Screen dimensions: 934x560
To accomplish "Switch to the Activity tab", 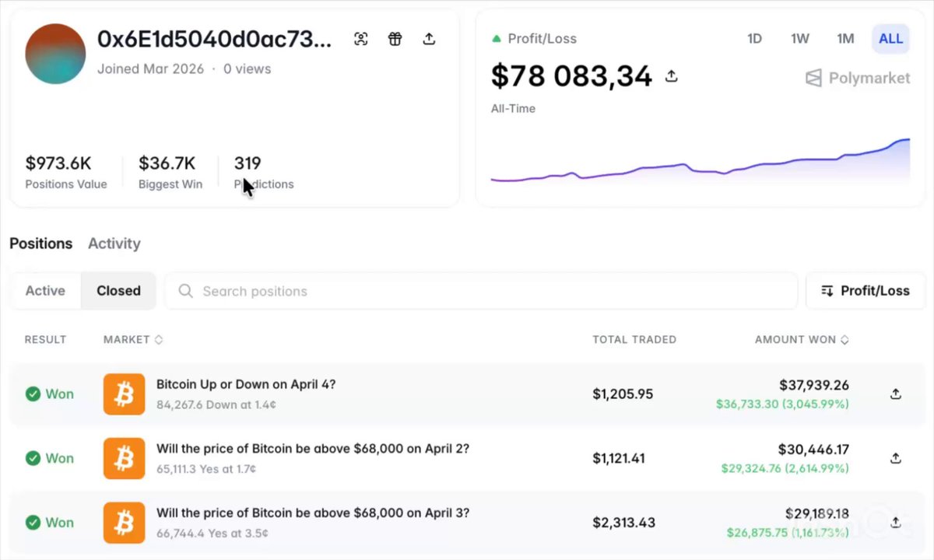I will 114,243.
